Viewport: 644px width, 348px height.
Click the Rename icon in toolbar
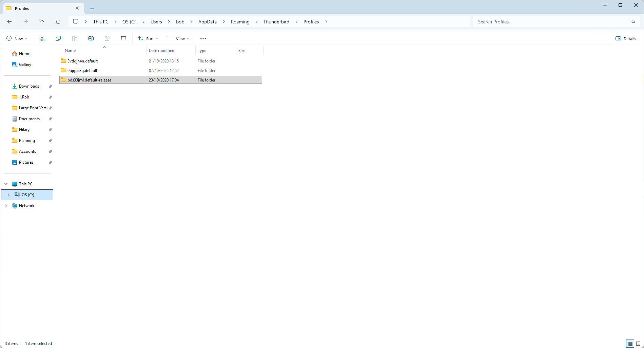click(91, 39)
